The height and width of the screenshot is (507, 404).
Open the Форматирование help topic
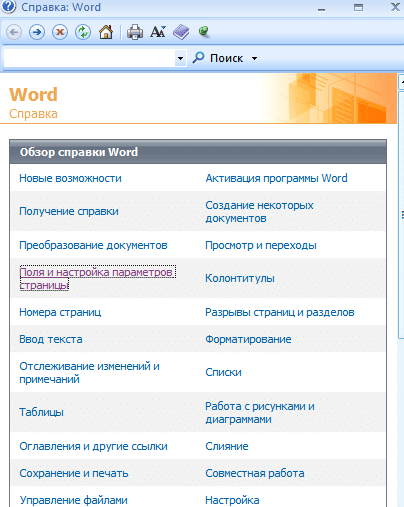pos(248,339)
